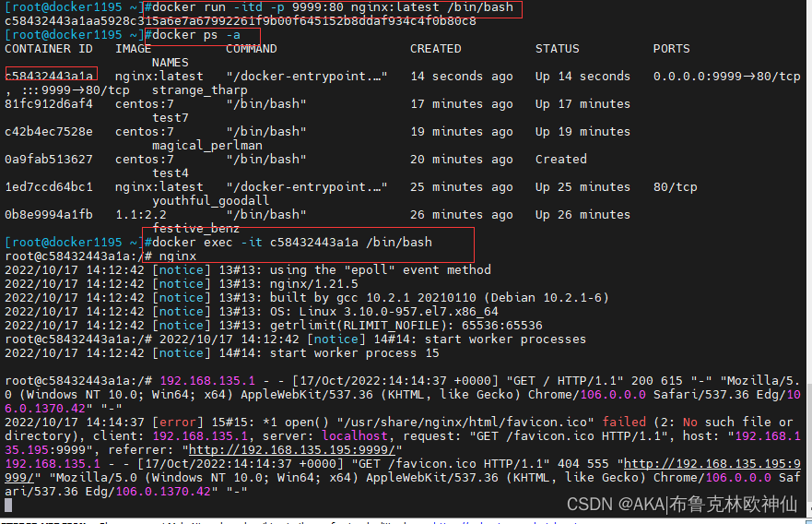
Task: Select container ID 0a9fab513627
Action: pyautogui.click(x=49, y=159)
